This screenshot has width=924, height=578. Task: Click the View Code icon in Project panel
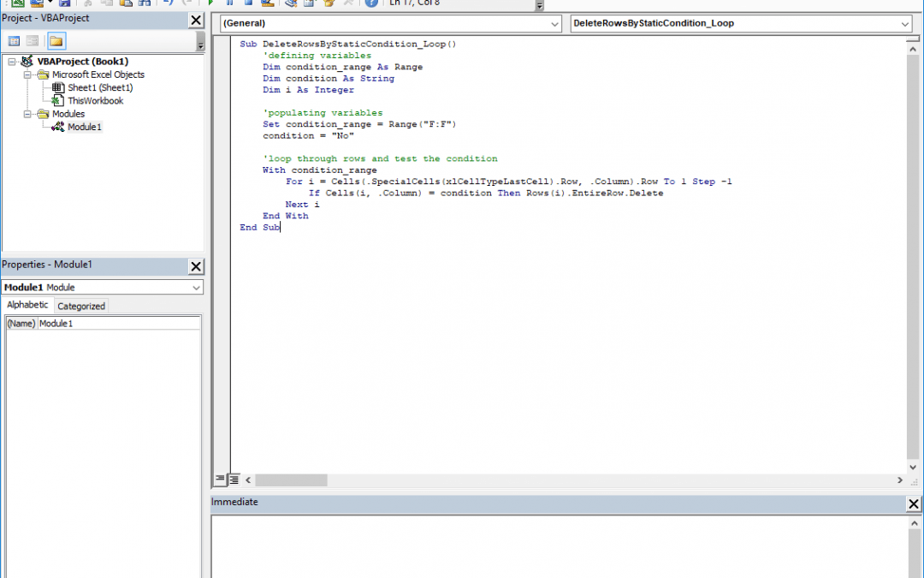(14, 41)
